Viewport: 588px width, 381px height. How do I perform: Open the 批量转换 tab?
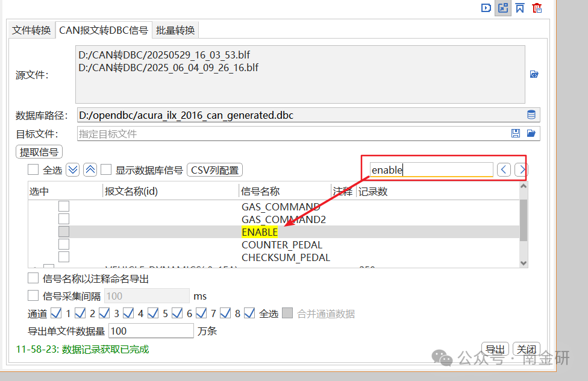(175, 30)
